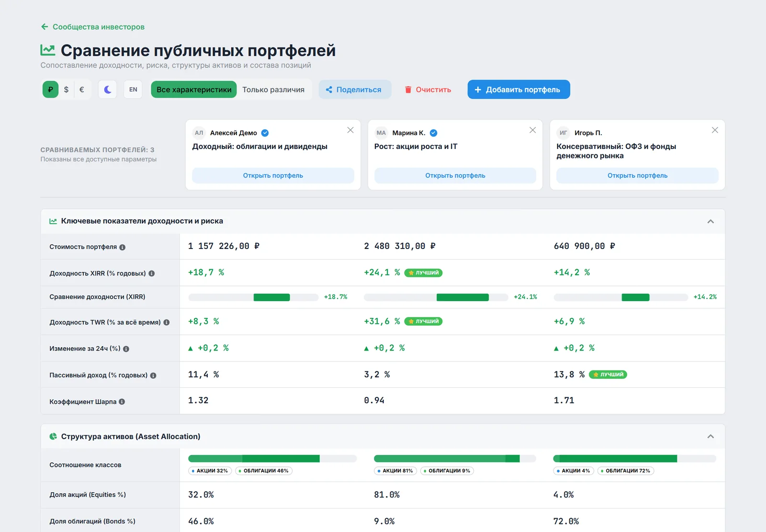
Task: Click the ОБЛИГАЦИИ 72% legend chip
Action: [x=626, y=471]
